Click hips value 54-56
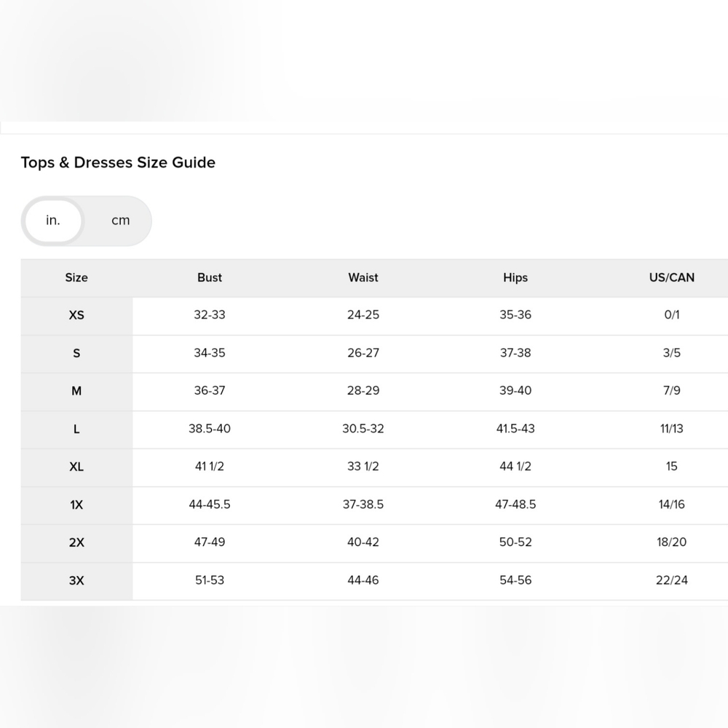 pos(515,580)
